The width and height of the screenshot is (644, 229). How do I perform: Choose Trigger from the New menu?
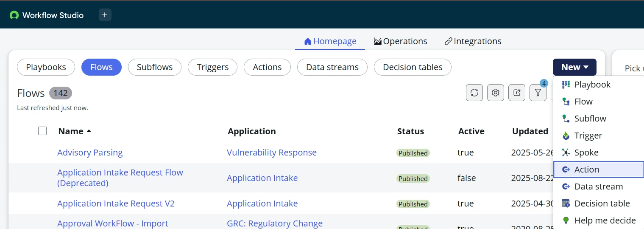[x=599, y=136]
